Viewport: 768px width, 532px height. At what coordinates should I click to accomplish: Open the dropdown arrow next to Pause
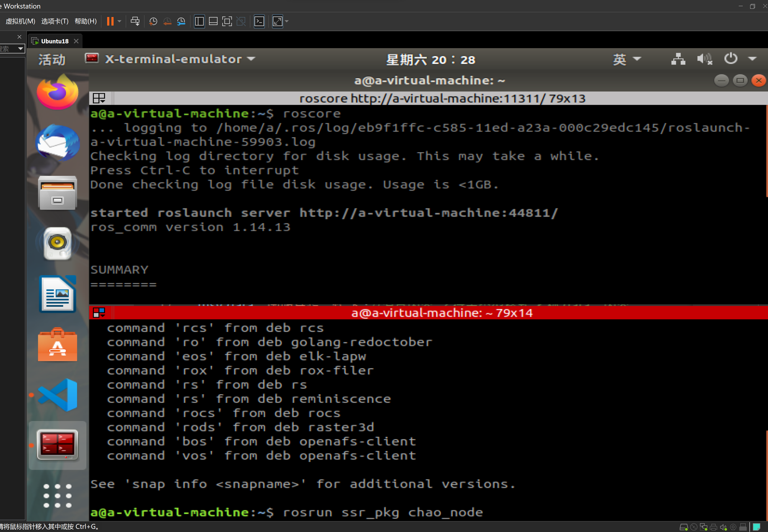tap(119, 21)
